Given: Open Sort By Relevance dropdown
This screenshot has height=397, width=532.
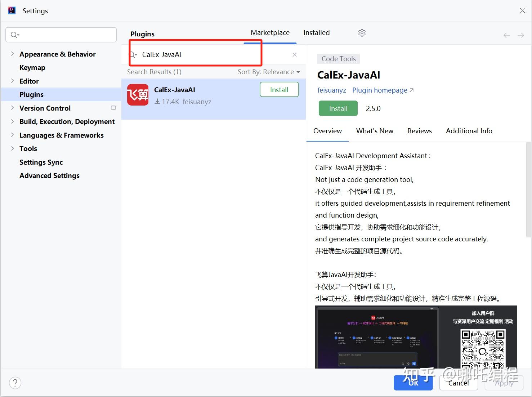Looking at the screenshot, I should pos(269,72).
